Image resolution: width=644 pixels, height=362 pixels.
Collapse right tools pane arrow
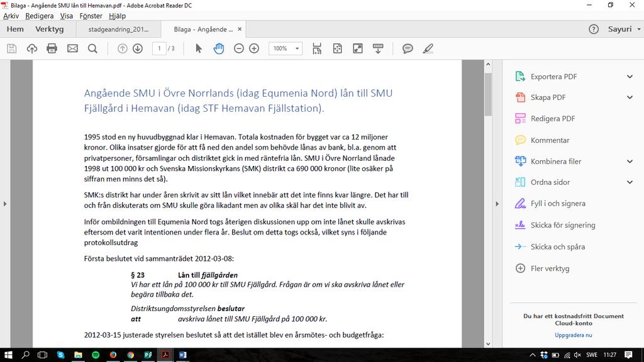[x=497, y=204]
